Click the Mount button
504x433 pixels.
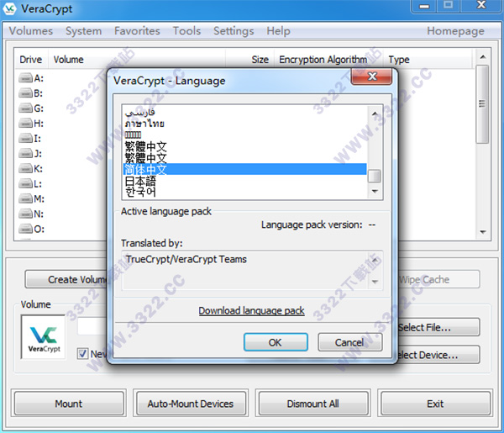69,404
